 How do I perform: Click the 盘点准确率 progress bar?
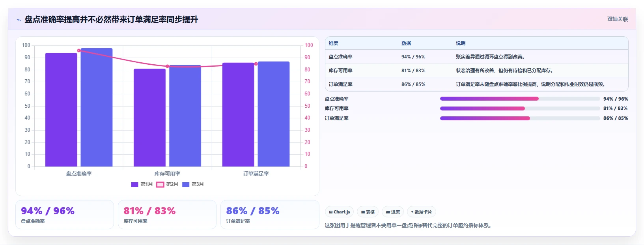pyautogui.click(x=520, y=99)
